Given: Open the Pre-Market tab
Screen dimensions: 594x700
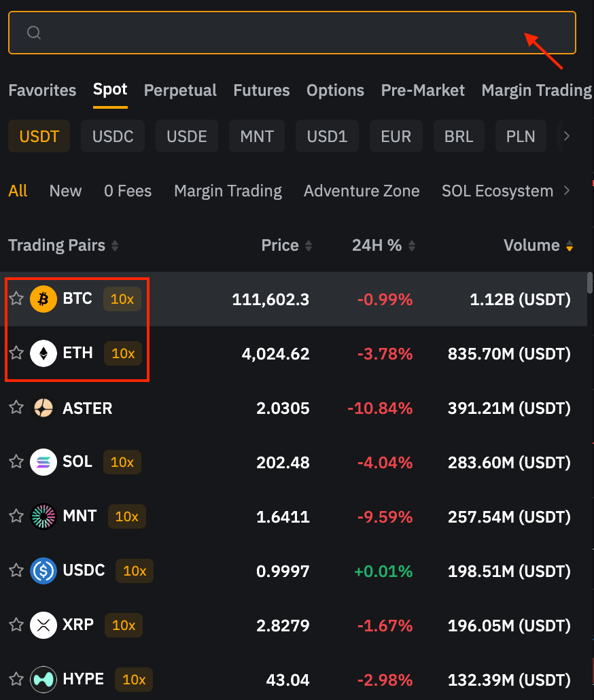Looking at the screenshot, I should click(x=423, y=90).
